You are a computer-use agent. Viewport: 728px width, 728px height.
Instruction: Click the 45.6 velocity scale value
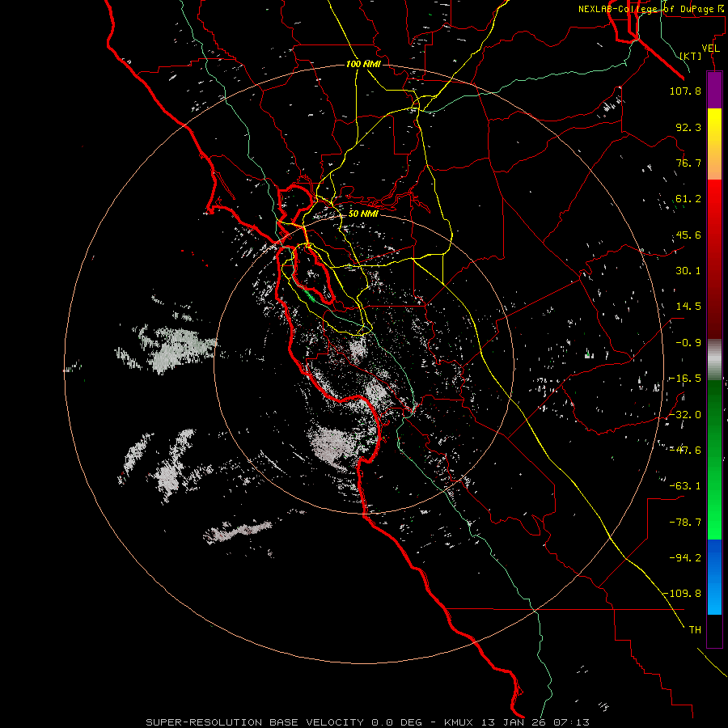(x=688, y=235)
